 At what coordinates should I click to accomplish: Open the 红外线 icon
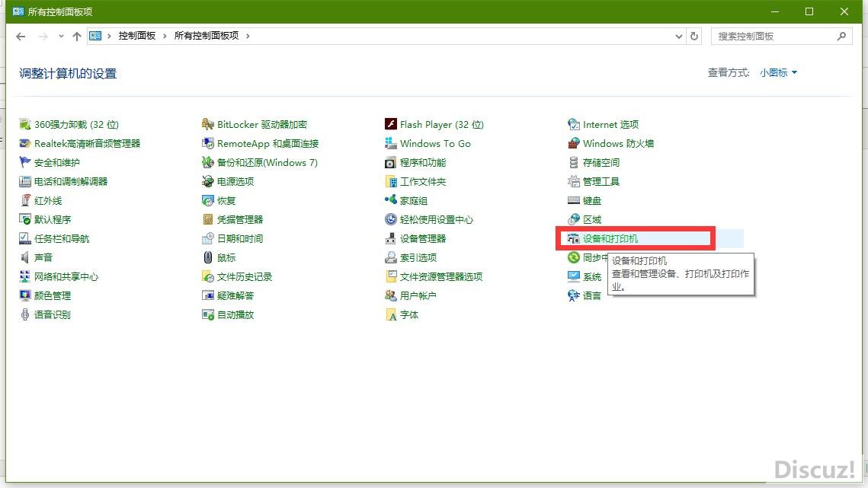pyautogui.click(x=25, y=200)
